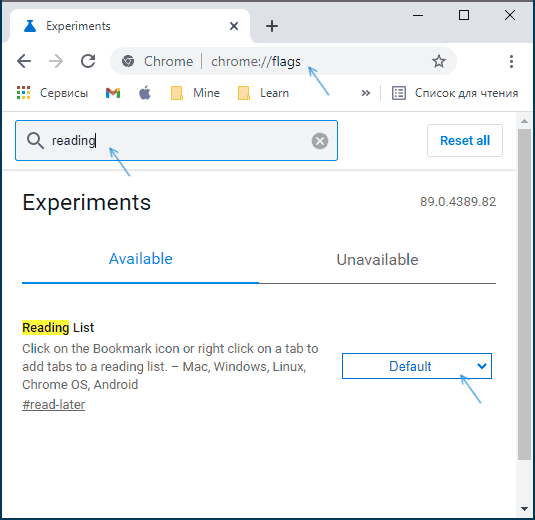Open the Chrome three-dot menu

511,61
